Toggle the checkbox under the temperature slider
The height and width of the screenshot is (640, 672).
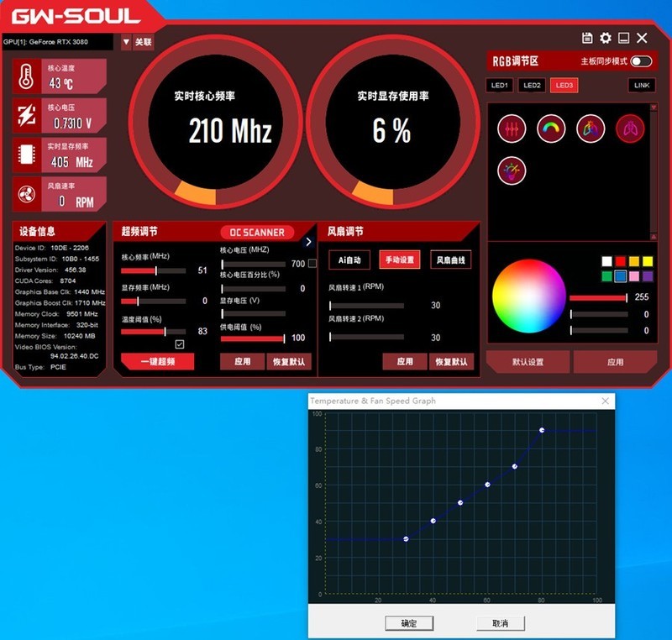pyautogui.click(x=181, y=345)
